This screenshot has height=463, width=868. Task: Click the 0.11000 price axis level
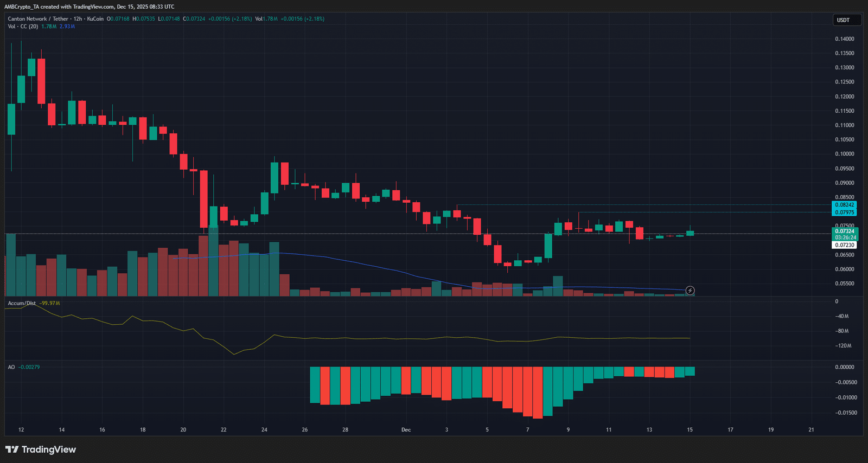(x=844, y=125)
